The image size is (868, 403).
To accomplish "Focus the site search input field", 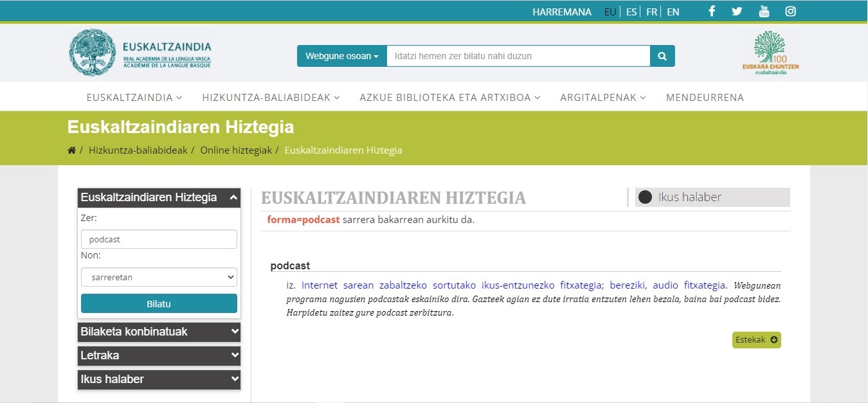I will (518, 56).
